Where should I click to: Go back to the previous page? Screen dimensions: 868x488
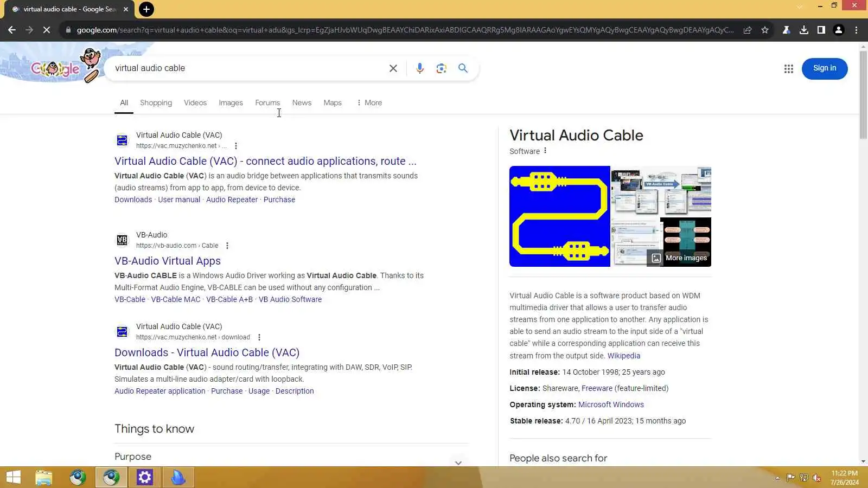click(12, 30)
